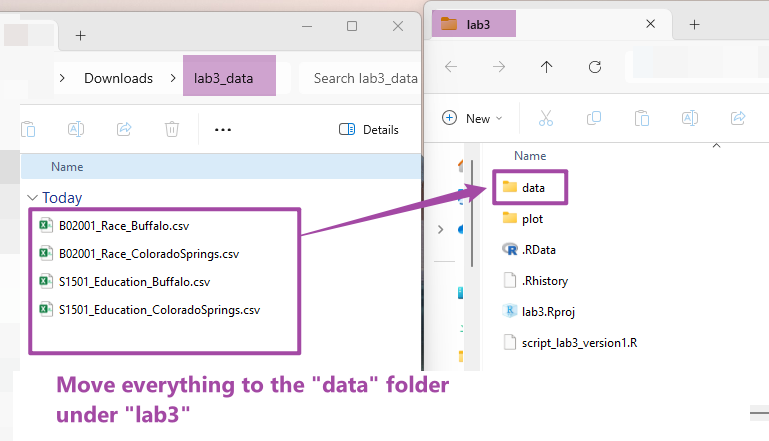Image resolution: width=769 pixels, height=441 pixels.
Task: Expand the navigation pane chevron in lab3
Action: point(440,229)
